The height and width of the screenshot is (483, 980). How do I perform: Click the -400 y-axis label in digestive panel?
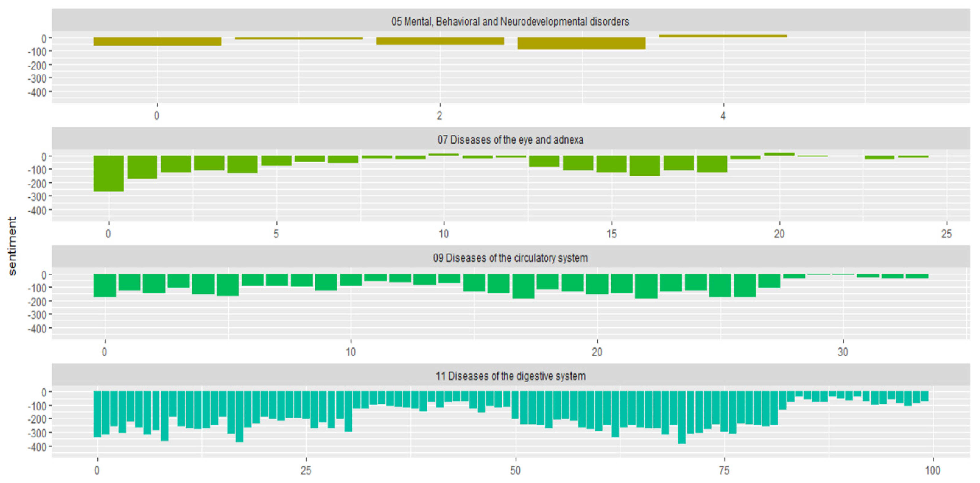click(37, 447)
